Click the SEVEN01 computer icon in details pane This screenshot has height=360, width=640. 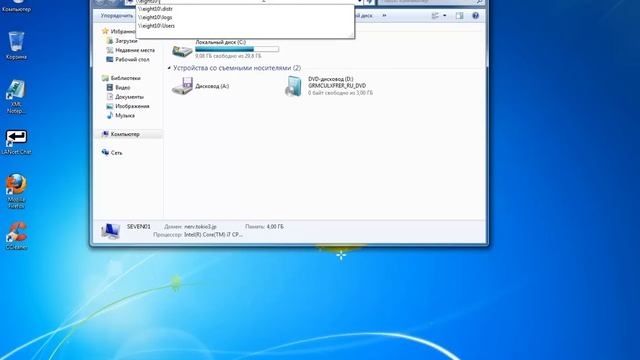pyautogui.click(x=110, y=231)
